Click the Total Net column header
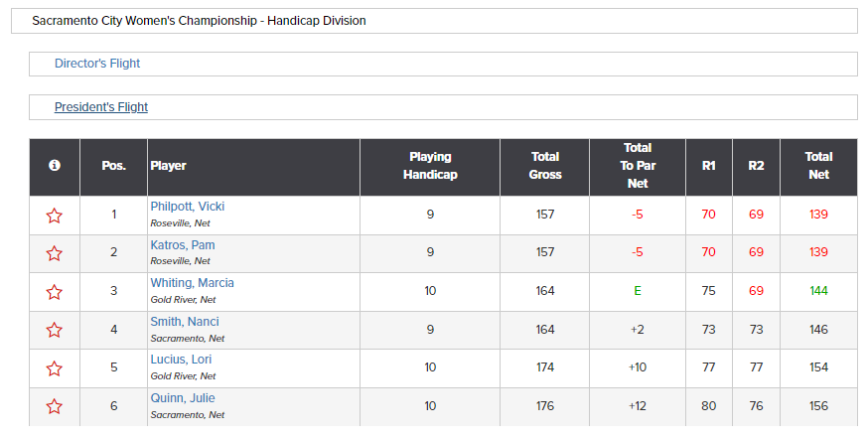 click(818, 166)
